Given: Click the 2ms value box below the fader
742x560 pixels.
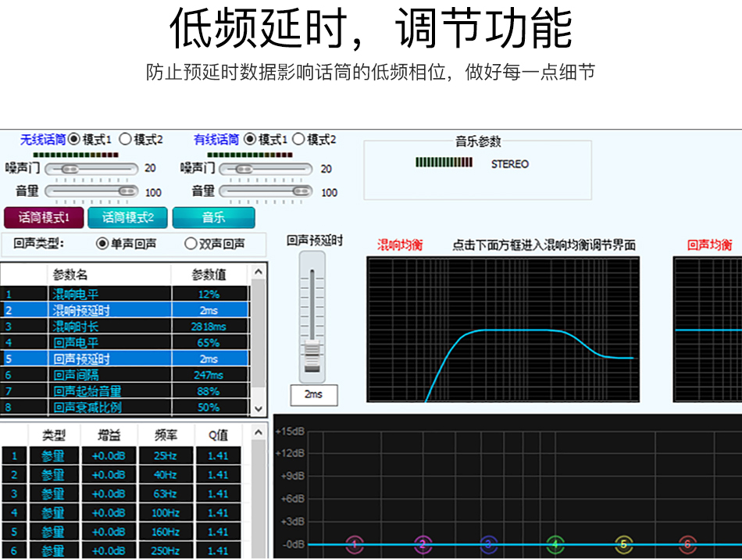Looking at the screenshot, I should (313, 395).
